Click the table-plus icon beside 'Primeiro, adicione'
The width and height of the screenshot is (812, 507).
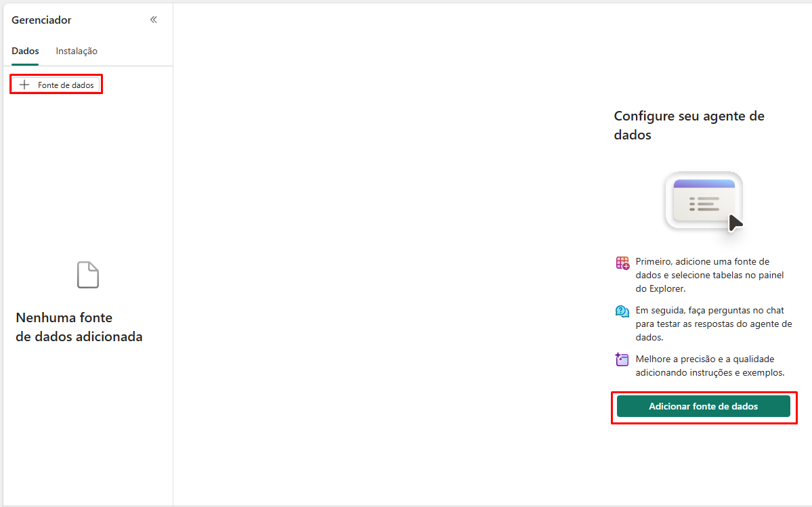tap(622, 263)
